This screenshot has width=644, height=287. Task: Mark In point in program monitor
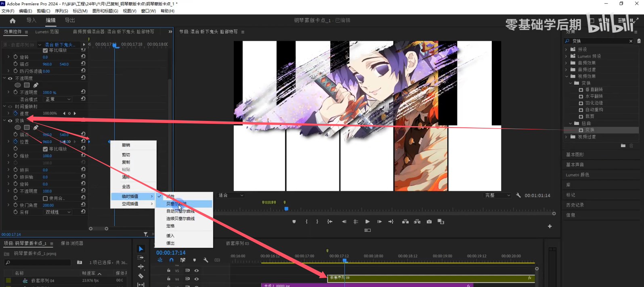[307, 222]
